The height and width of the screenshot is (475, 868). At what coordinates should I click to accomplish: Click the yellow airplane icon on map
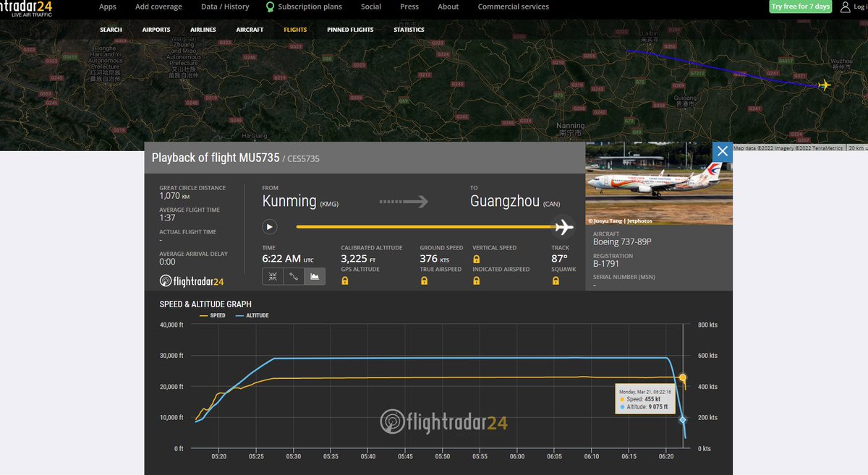click(x=824, y=85)
